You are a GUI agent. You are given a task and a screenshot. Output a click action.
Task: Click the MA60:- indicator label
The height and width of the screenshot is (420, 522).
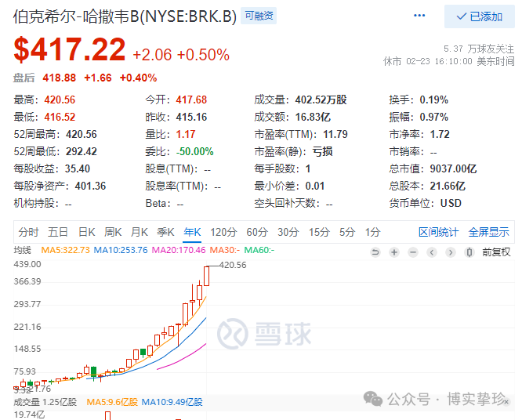[259, 250]
